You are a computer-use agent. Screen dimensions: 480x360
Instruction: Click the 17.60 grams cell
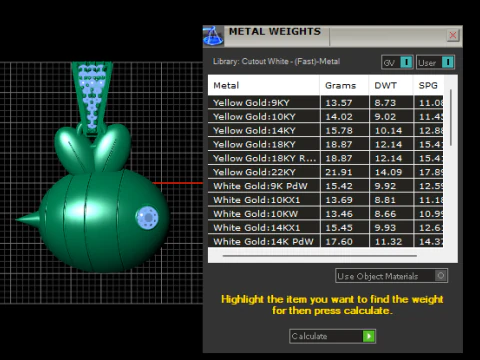[345, 241]
